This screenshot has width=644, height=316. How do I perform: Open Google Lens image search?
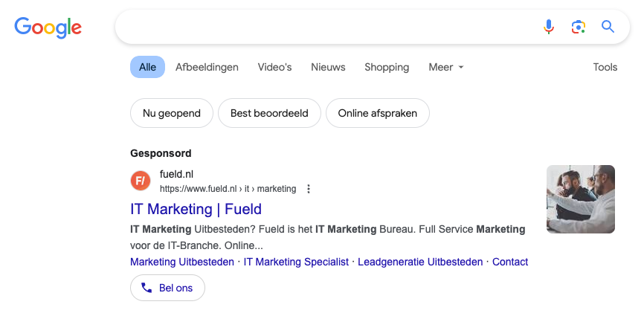(578, 28)
